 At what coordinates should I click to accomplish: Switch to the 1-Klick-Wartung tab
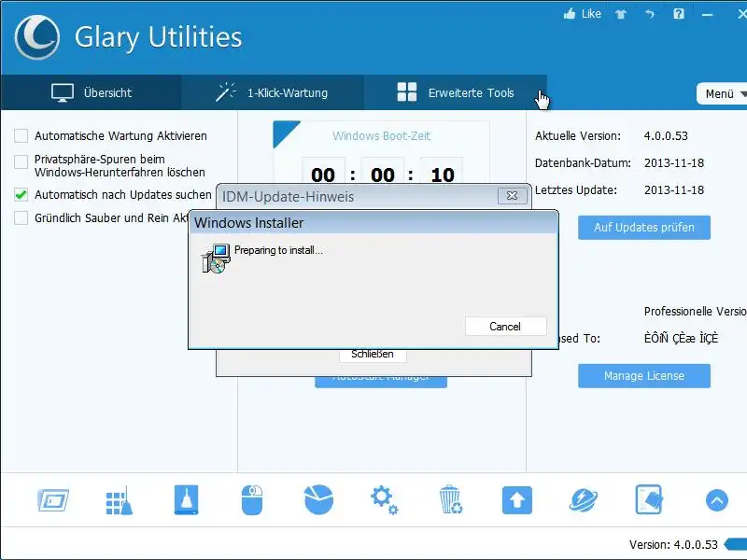pyautogui.click(x=272, y=92)
